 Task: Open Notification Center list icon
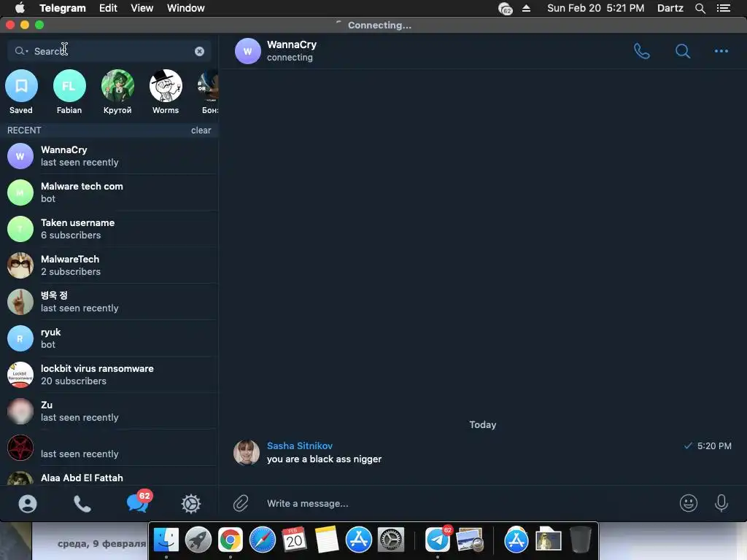tap(724, 8)
